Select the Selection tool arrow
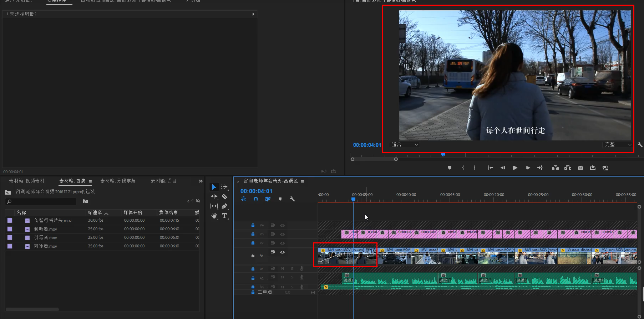 click(214, 187)
